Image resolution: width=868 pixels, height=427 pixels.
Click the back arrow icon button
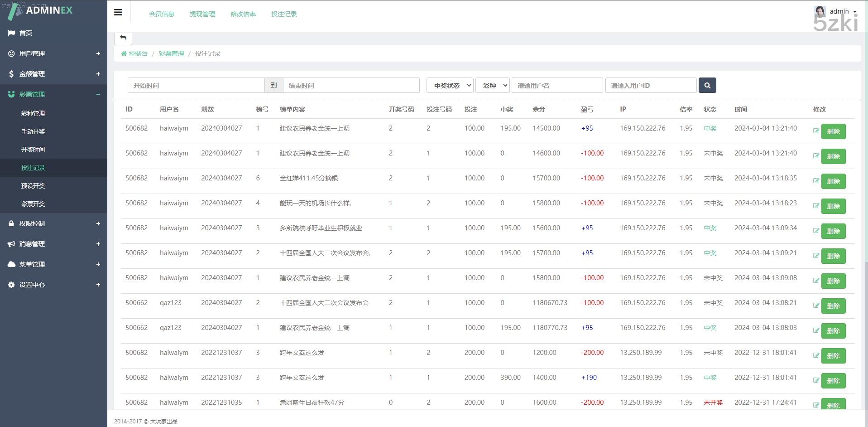123,38
